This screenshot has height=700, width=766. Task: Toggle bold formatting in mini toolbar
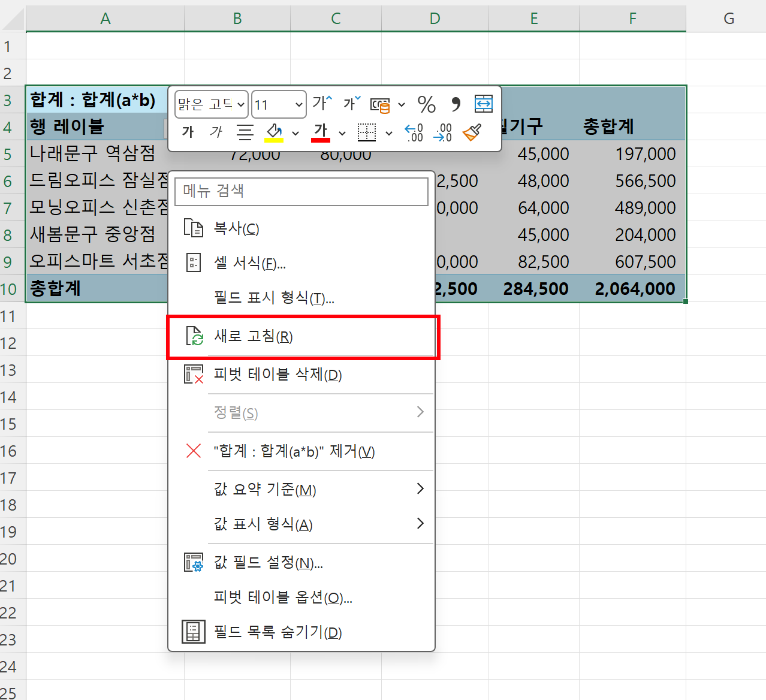click(x=188, y=132)
